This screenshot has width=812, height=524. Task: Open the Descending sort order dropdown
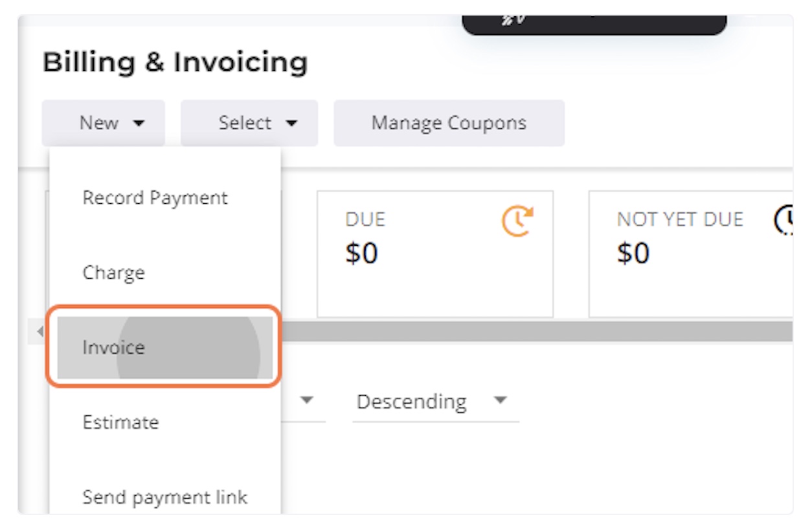[x=436, y=402]
